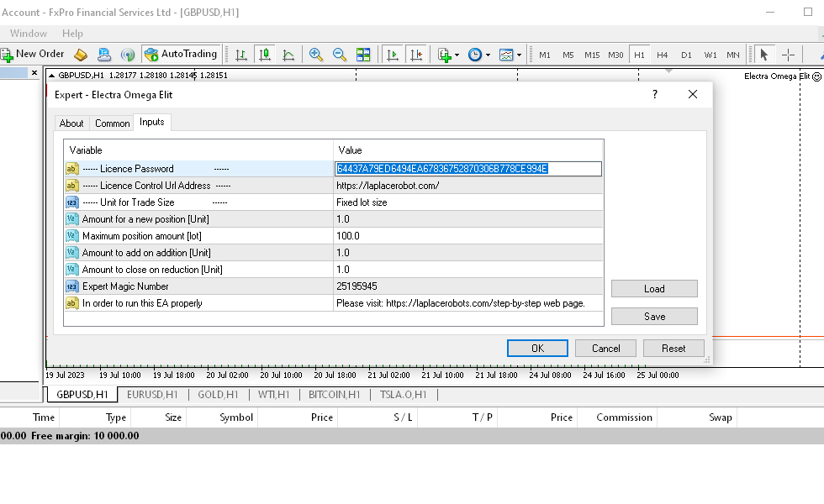Click the Licence Password value field
The width and height of the screenshot is (824, 504).
click(x=468, y=169)
